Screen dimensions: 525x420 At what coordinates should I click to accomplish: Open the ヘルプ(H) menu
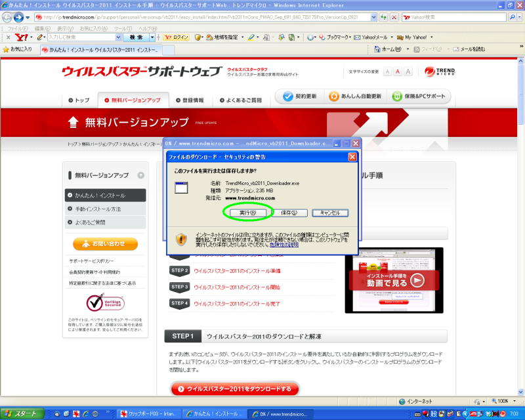(148, 28)
